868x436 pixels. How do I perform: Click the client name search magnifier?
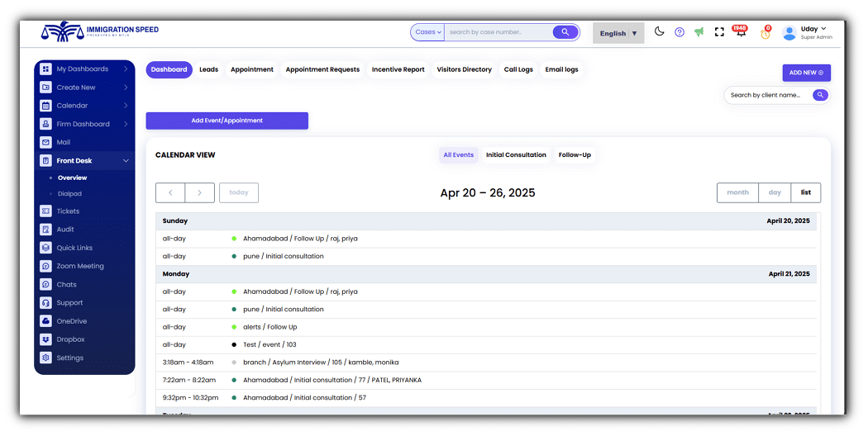[x=820, y=95]
